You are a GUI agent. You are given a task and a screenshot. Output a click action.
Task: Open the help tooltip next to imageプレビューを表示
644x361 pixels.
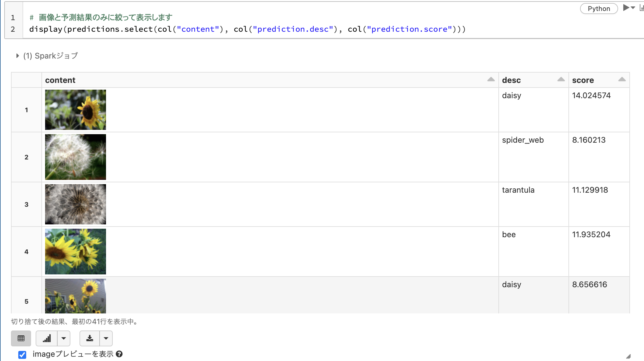(119, 354)
